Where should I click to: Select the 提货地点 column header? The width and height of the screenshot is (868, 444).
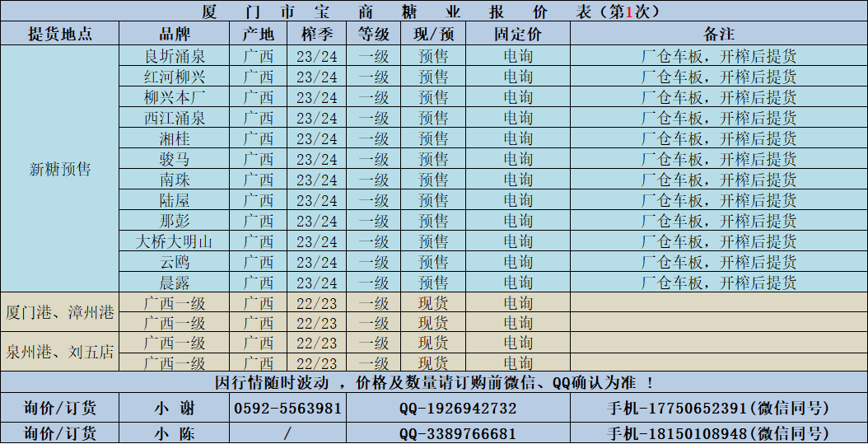point(59,34)
